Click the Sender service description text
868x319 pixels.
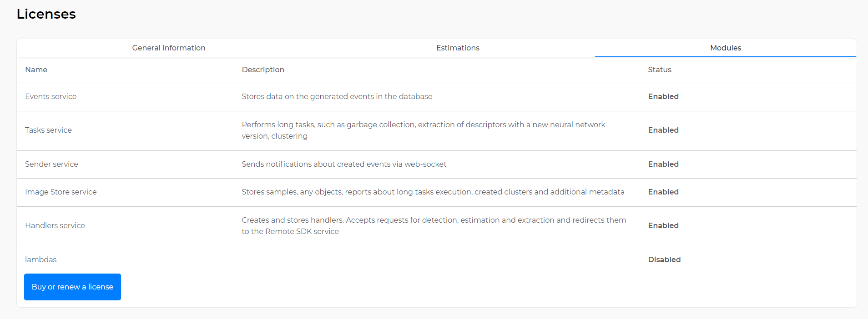[344, 164]
